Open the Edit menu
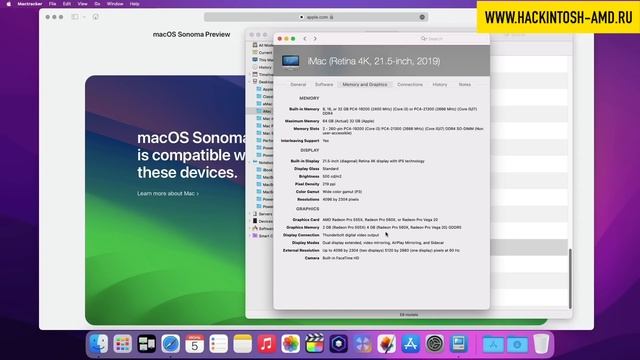 click(67, 4)
